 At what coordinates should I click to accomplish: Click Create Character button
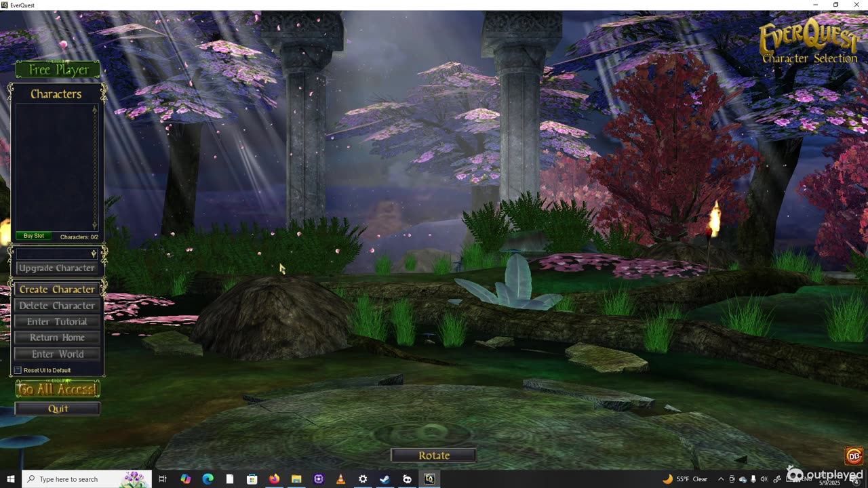tap(57, 289)
